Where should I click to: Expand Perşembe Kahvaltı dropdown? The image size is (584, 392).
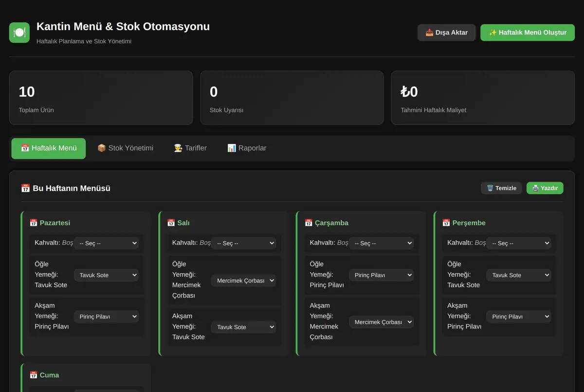(x=519, y=243)
